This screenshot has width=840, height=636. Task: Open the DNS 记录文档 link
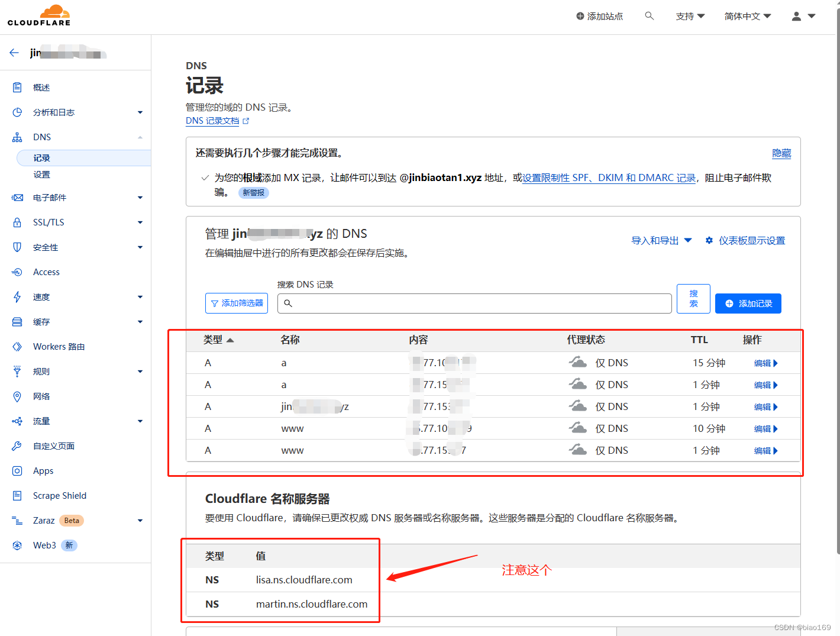click(212, 121)
